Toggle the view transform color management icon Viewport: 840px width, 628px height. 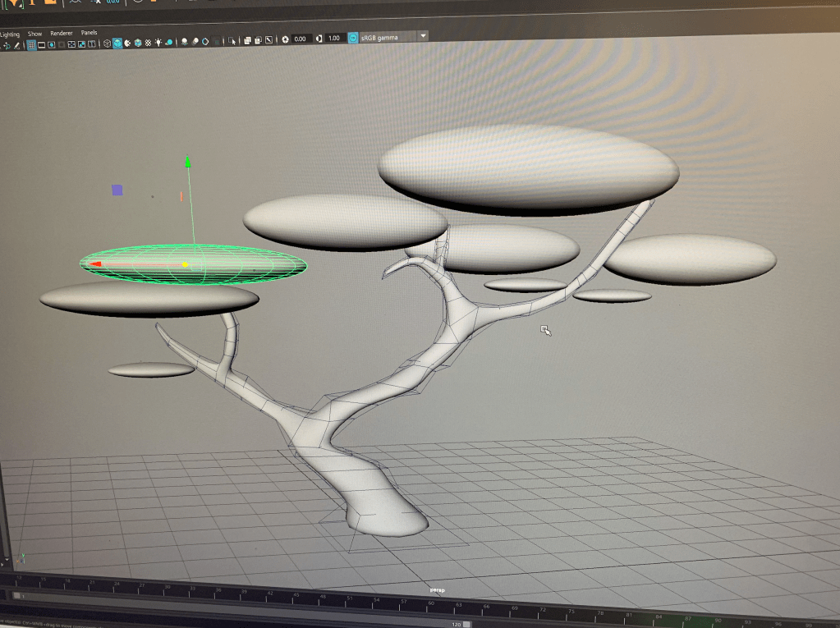tap(353, 38)
